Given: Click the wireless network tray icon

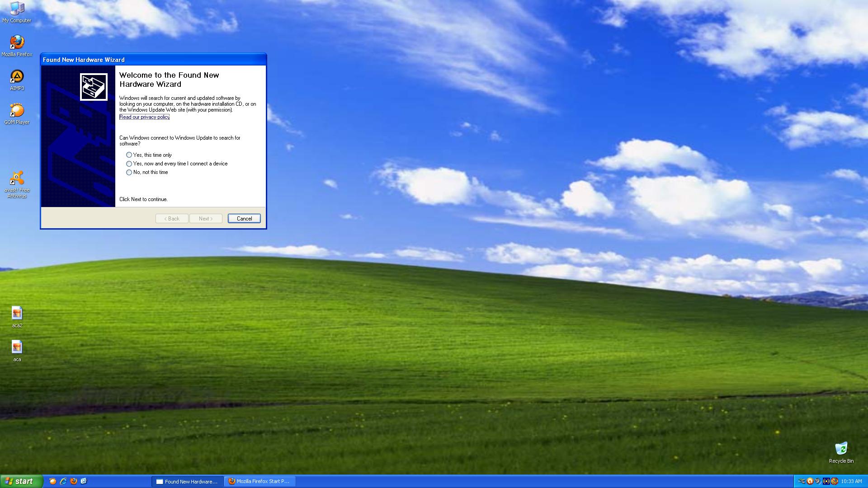Looking at the screenshot, I should [826, 481].
